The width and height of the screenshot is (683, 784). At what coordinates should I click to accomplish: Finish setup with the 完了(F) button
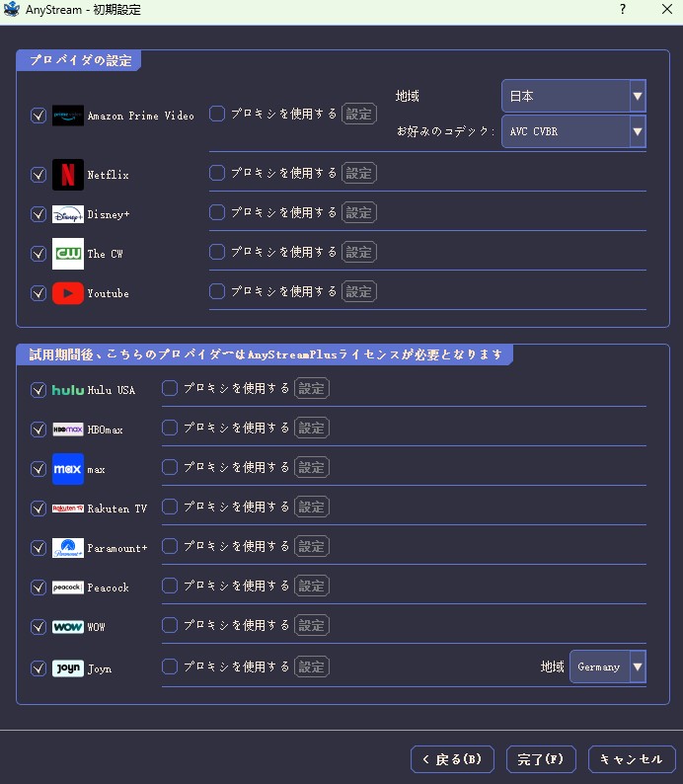541,759
